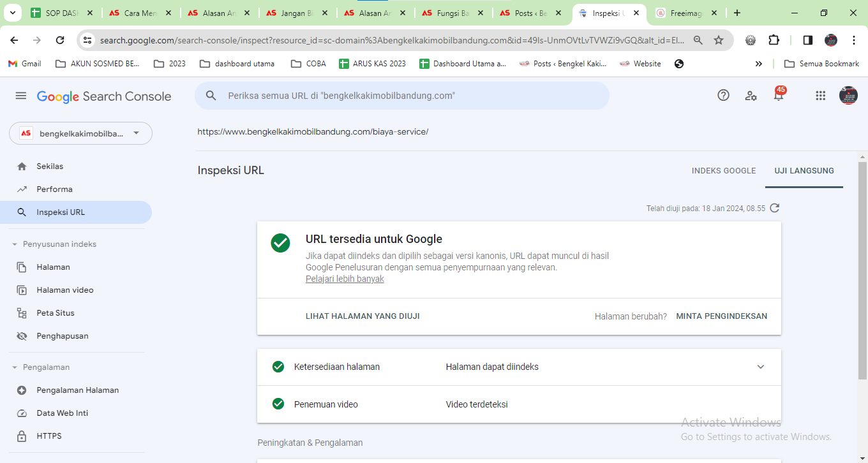Viewport: 868px width, 463px height.
Task: Click the refresh live test icon
Action: (775, 208)
